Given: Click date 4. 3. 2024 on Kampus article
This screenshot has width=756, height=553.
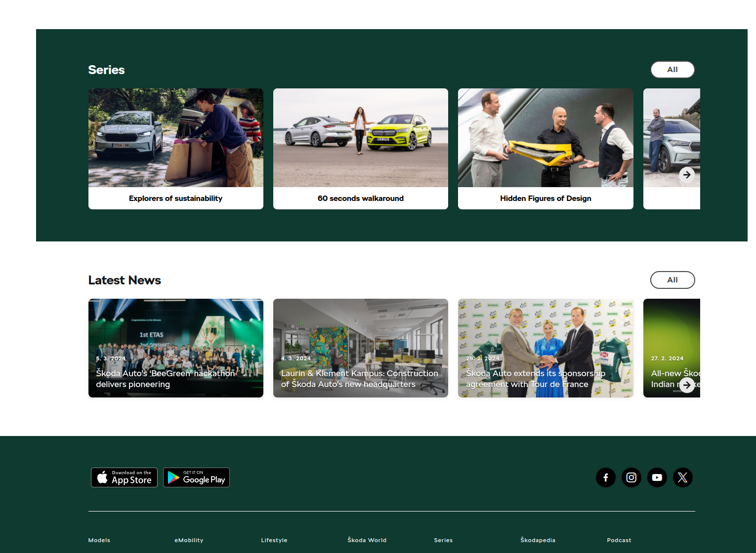Looking at the screenshot, I should coord(296,358).
